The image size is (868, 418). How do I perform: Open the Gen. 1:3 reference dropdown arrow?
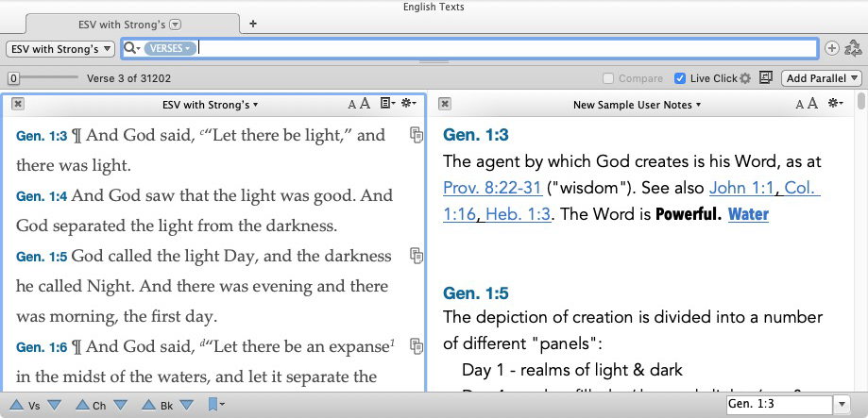842,404
